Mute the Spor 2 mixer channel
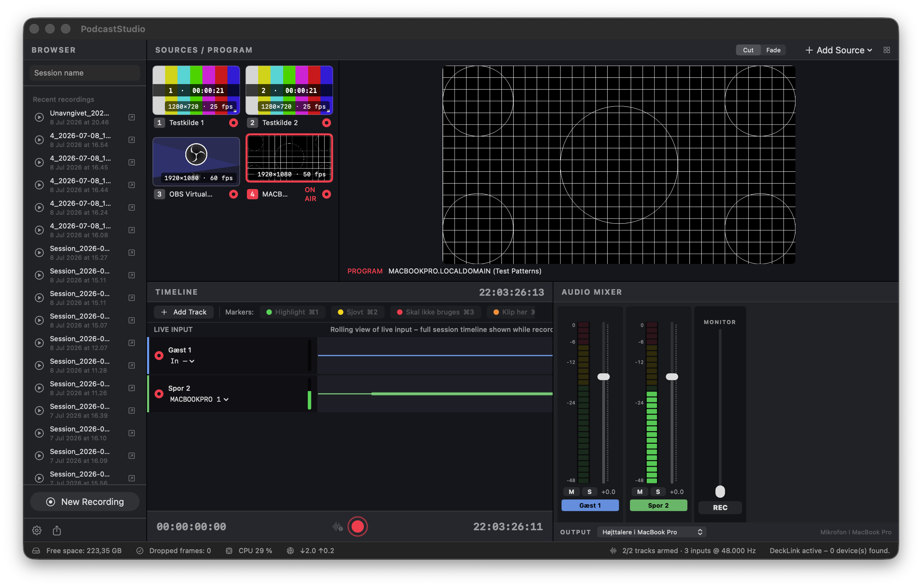This screenshot has height=588, width=922. 640,492
